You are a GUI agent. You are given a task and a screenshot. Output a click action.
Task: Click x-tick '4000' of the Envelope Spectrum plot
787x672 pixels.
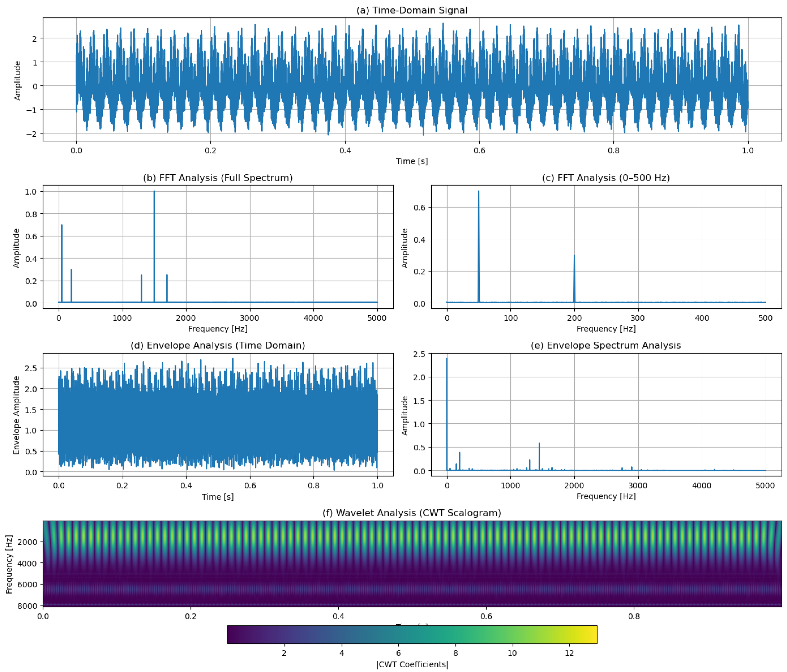(702, 486)
